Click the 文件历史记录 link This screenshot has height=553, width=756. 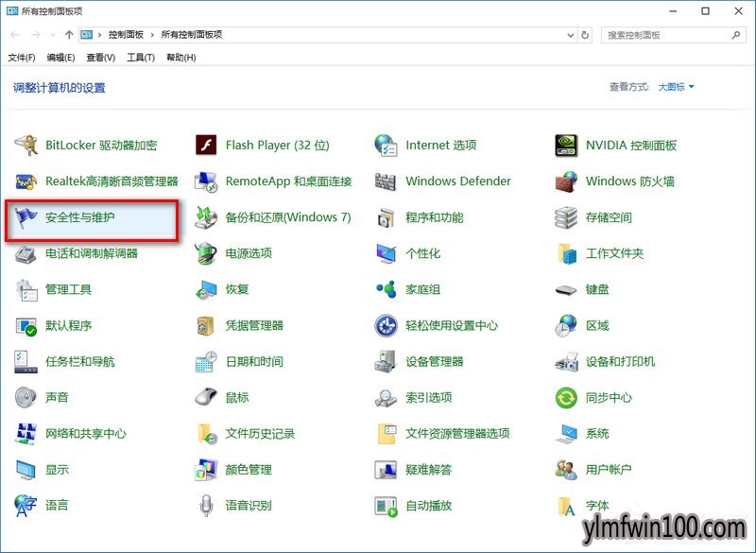point(261,434)
